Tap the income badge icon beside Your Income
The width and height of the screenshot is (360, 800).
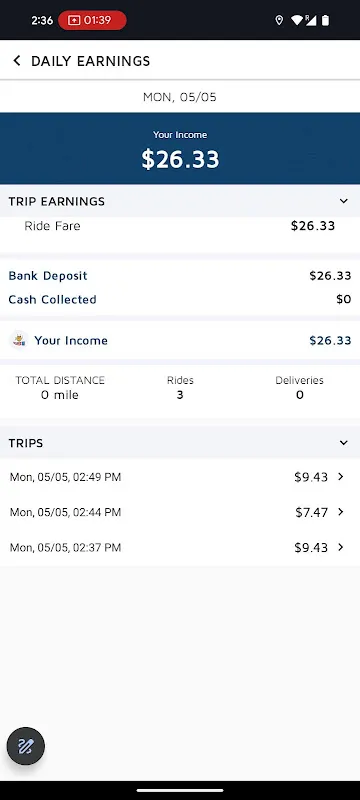coord(19,340)
